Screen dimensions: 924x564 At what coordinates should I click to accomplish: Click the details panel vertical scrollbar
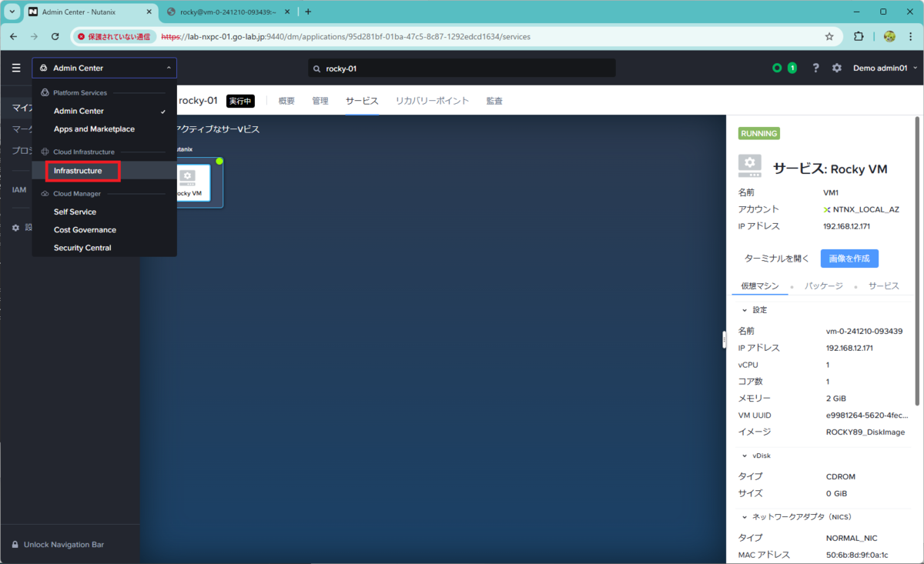pyautogui.click(x=916, y=262)
